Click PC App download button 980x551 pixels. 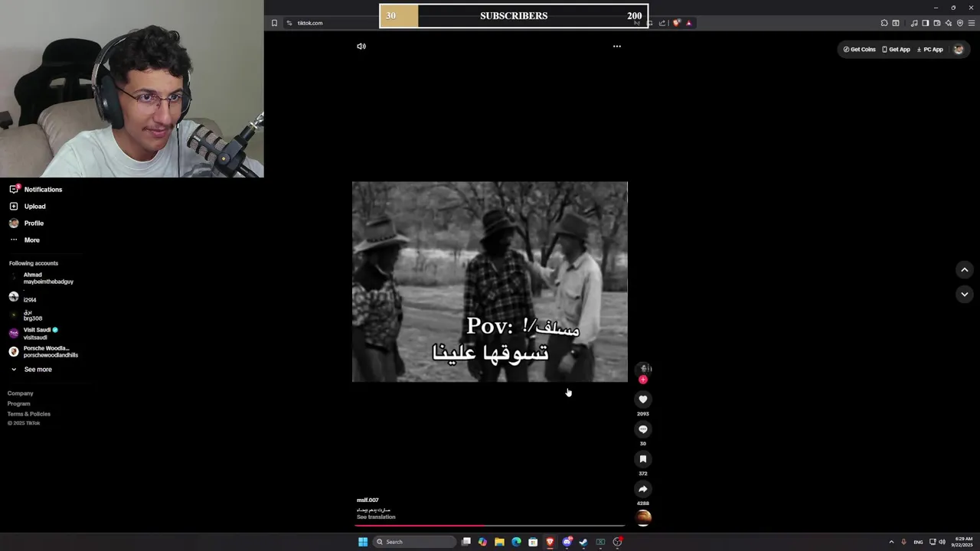coord(929,49)
